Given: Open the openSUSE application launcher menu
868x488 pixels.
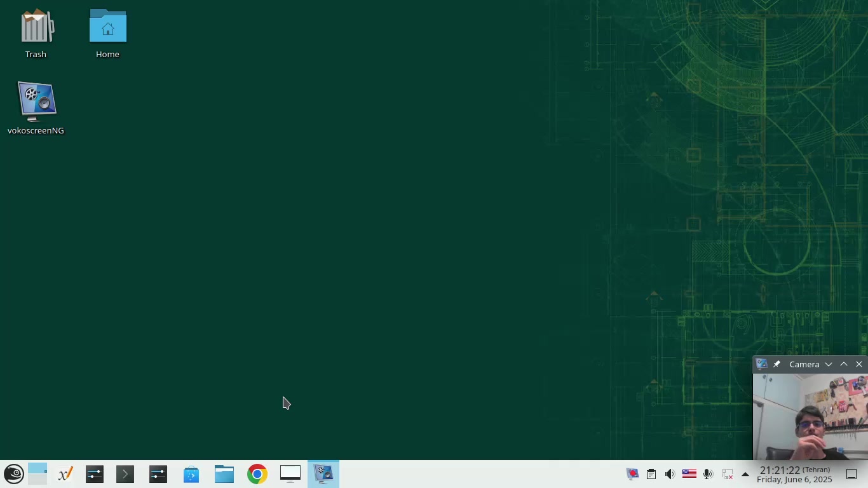Looking at the screenshot, I should click(x=14, y=474).
